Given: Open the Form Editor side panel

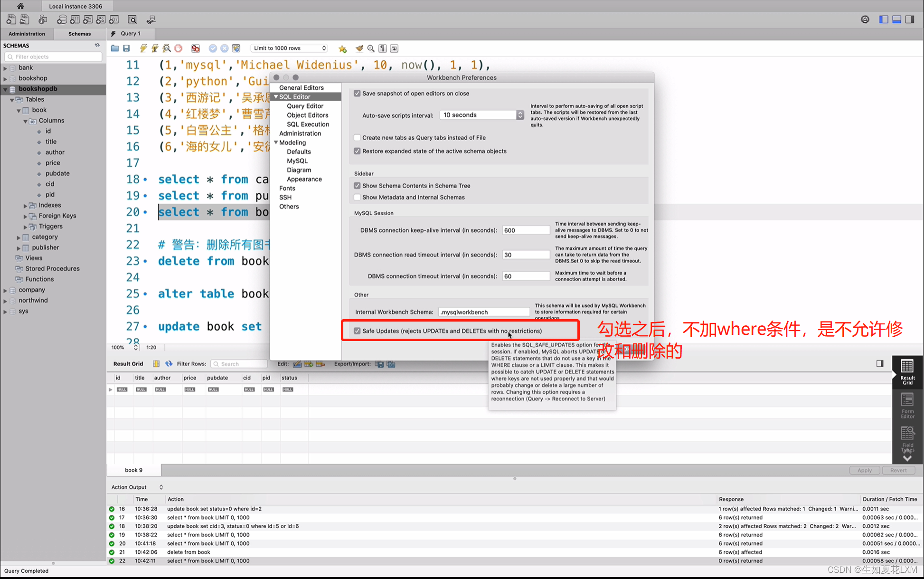Looking at the screenshot, I should coord(907,406).
